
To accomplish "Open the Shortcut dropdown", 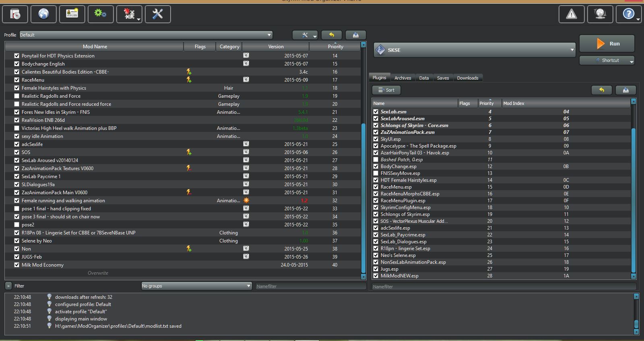I will pyautogui.click(x=607, y=60).
